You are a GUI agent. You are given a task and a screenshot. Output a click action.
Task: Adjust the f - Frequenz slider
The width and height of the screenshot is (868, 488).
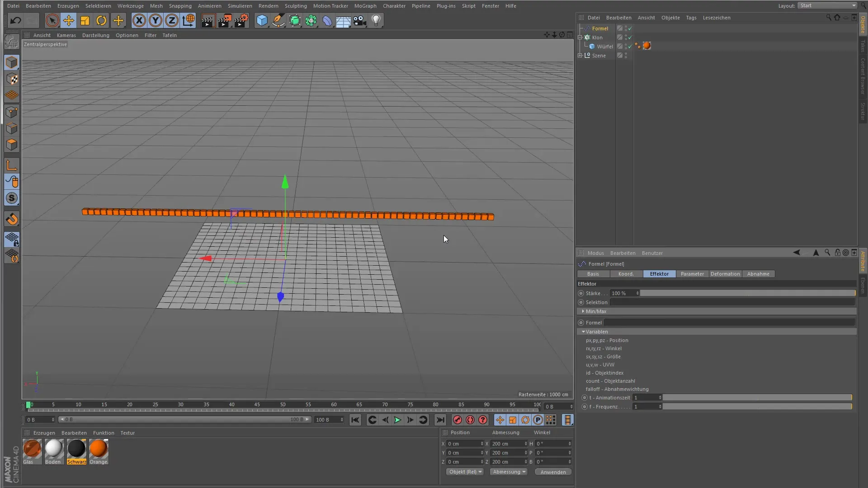[x=758, y=407]
